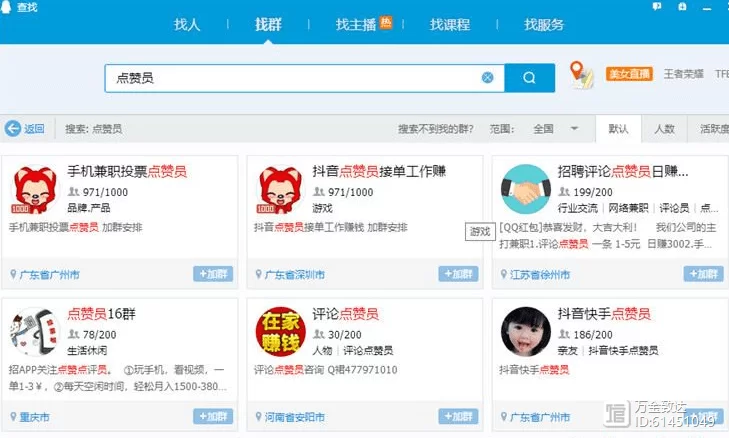Sort results by 默认 tab

pos(618,129)
